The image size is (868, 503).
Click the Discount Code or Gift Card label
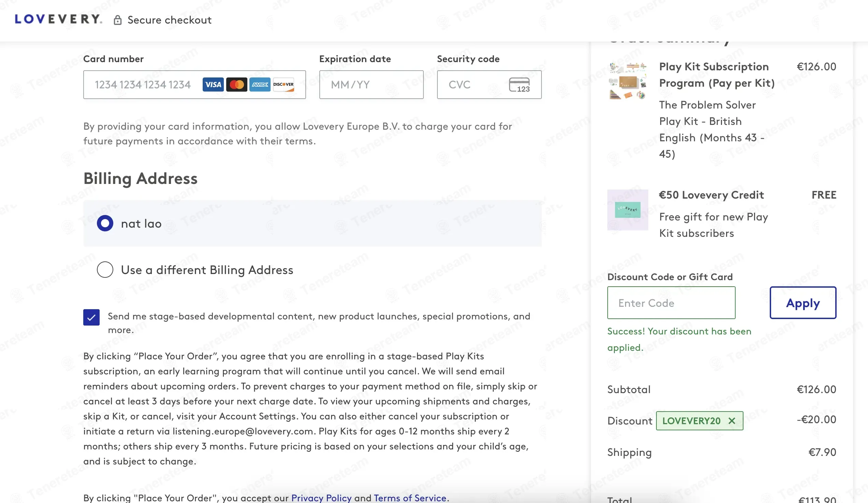670,277
